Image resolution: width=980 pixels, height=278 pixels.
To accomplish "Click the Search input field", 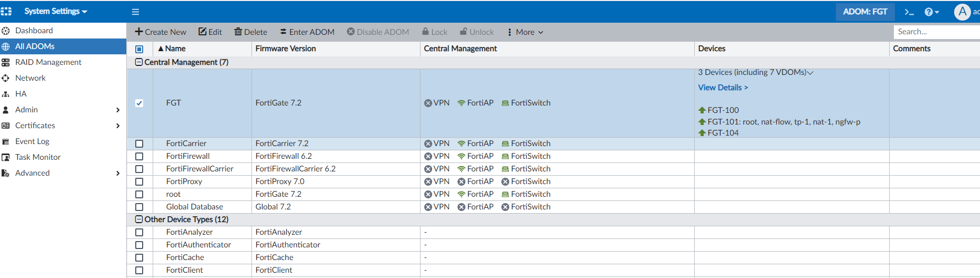I will [x=935, y=32].
